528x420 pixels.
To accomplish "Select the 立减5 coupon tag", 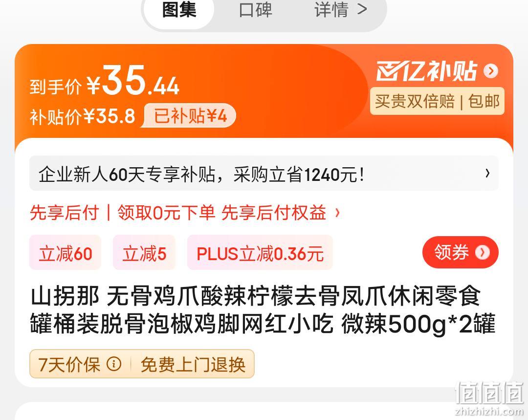I will [144, 253].
